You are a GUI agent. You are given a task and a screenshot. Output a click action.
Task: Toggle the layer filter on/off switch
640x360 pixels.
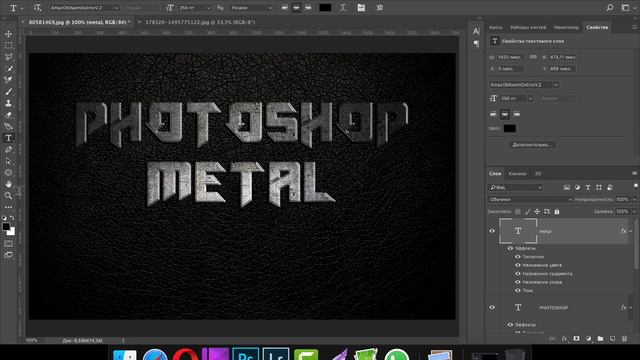click(635, 187)
